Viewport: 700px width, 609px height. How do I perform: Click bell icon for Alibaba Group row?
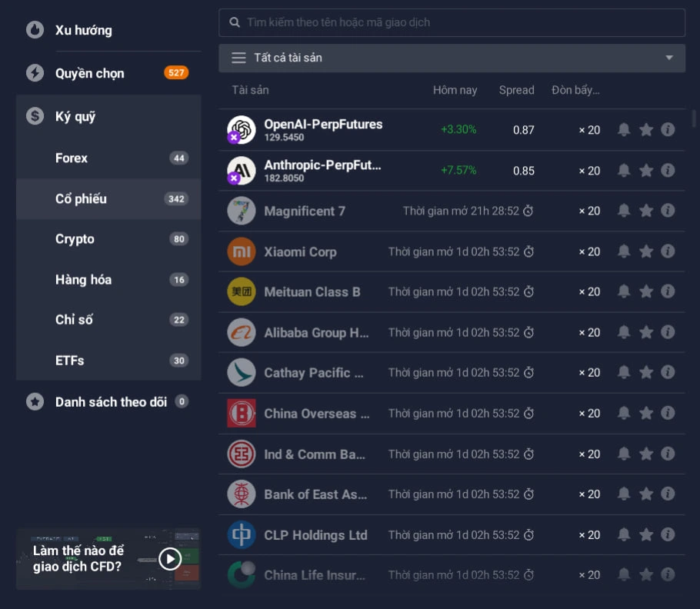[x=624, y=332]
